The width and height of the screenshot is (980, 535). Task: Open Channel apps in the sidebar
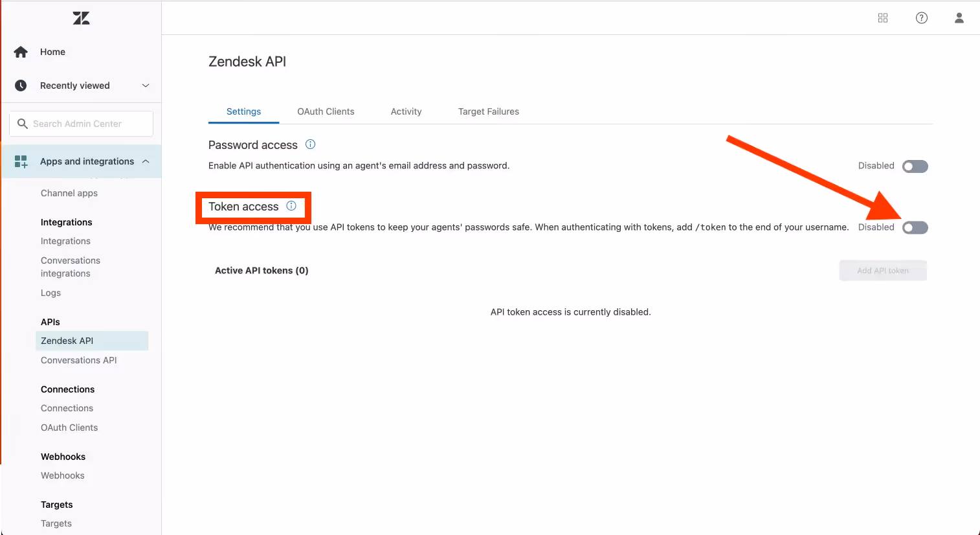tap(69, 193)
